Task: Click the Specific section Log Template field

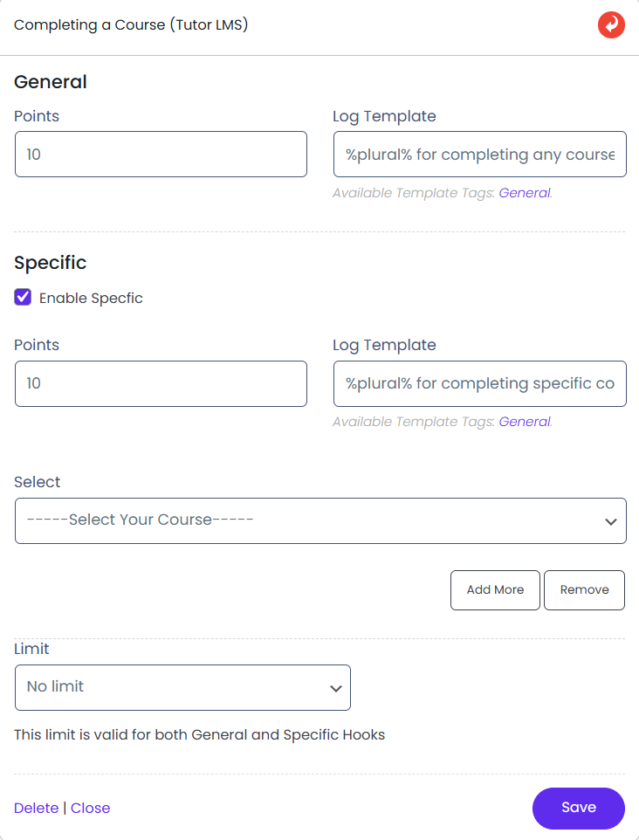Action: point(479,383)
